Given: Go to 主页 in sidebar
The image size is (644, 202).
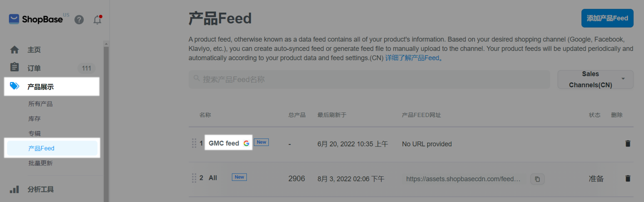Looking at the screenshot, I should pos(34,50).
